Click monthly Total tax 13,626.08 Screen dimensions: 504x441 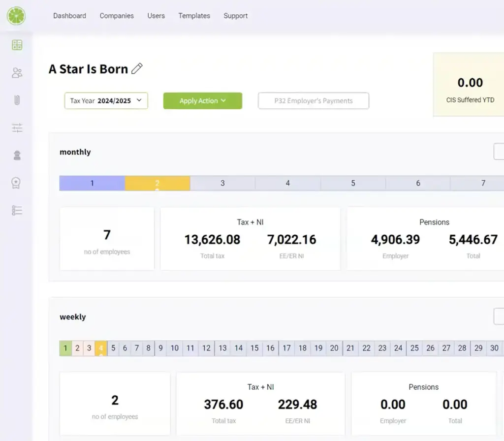tap(212, 240)
